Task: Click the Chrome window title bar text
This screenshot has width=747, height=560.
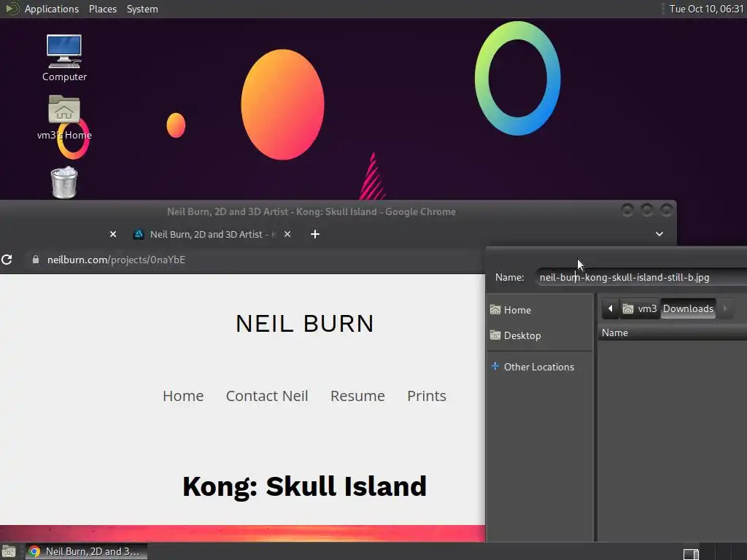Action: coord(311,211)
